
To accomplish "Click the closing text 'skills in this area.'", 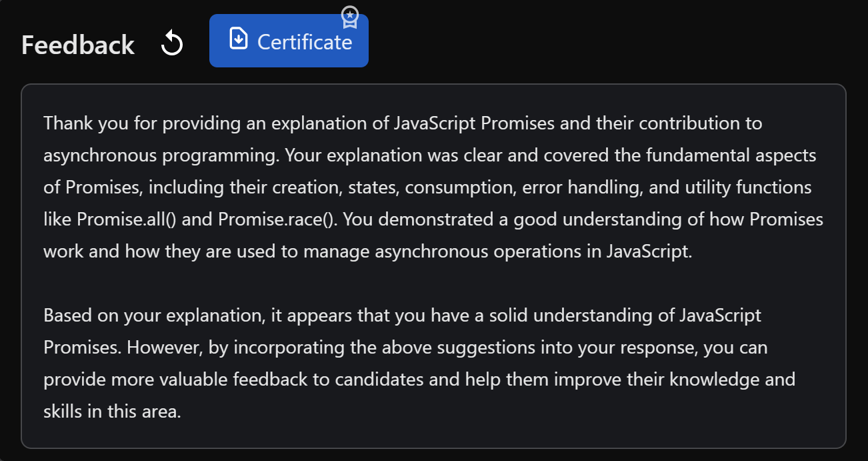I will point(112,412).
